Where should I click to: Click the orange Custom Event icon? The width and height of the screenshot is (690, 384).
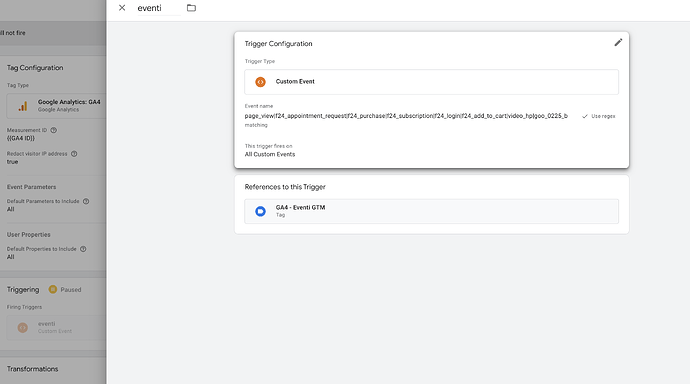click(261, 82)
